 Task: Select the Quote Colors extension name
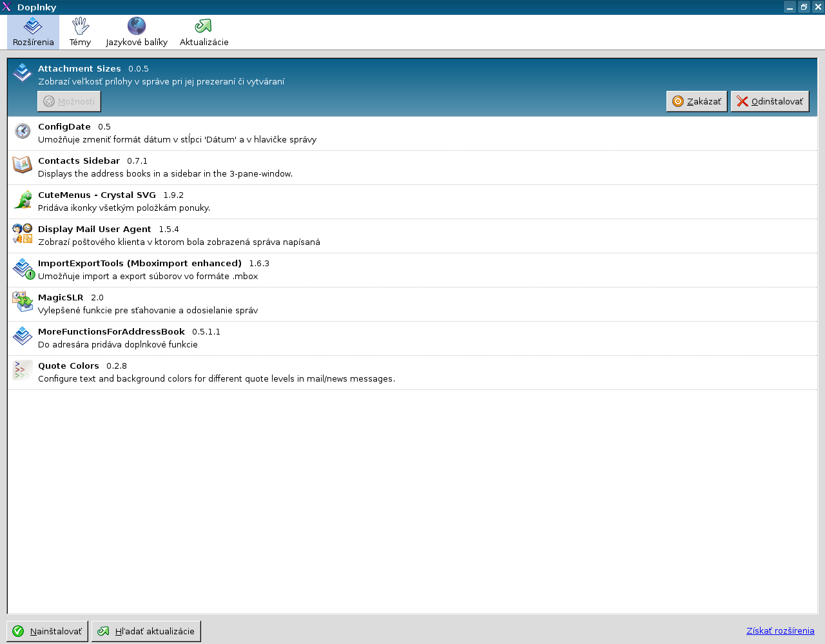click(x=68, y=366)
